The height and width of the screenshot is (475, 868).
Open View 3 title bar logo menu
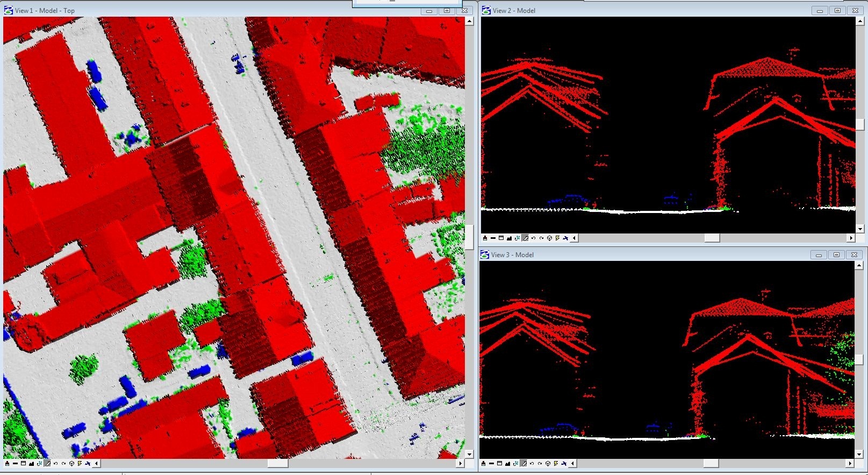(485, 254)
